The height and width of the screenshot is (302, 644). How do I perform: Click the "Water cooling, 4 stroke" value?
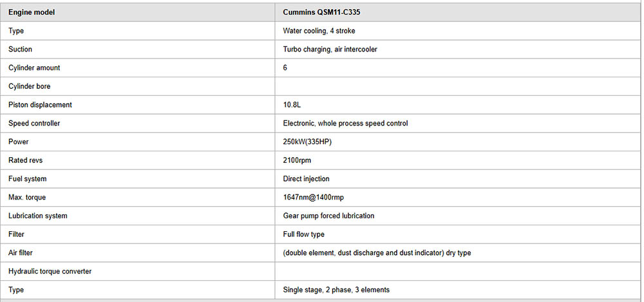click(319, 31)
